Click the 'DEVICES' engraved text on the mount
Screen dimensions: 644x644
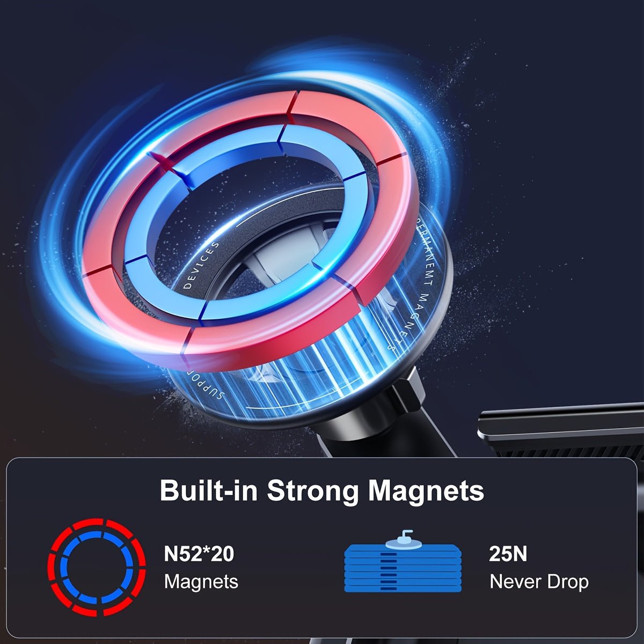click(202, 266)
